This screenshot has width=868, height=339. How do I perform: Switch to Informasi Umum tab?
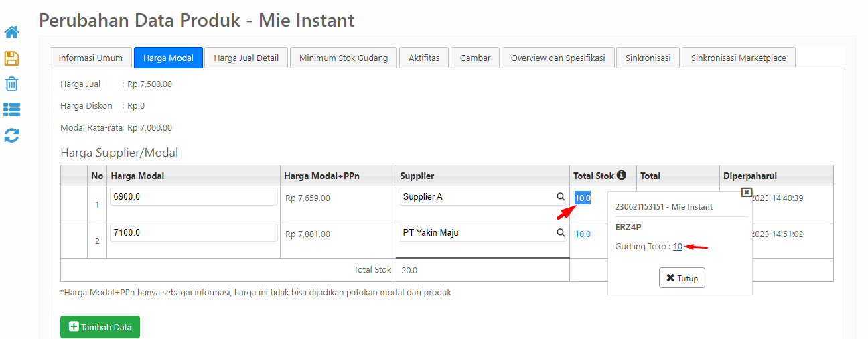tap(90, 58)
